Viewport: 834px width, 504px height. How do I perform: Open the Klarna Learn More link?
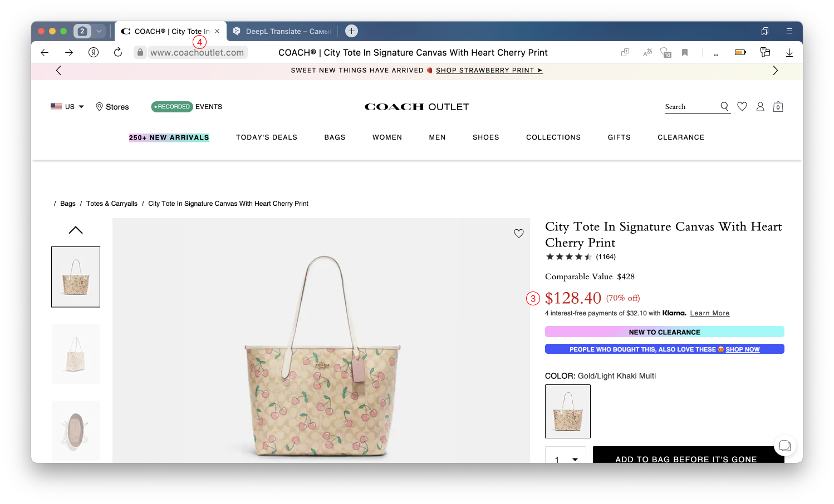[x=709, y=313]
